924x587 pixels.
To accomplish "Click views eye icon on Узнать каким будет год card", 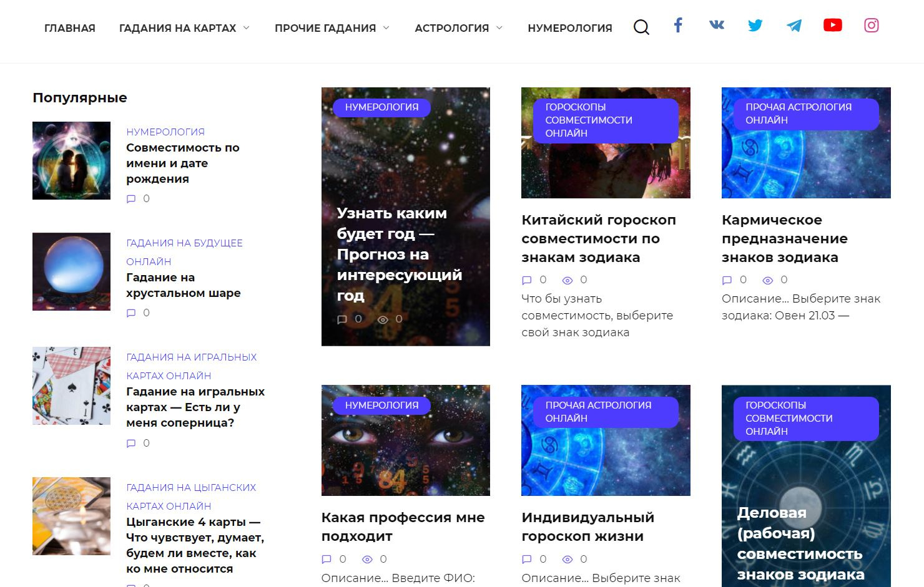I will click(x=383, y=319).
